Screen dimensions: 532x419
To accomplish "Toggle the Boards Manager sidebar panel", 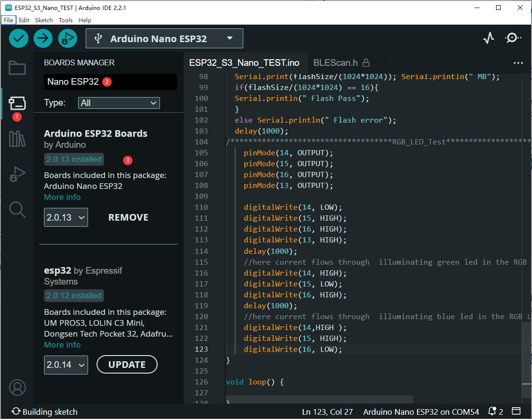I will pyautogui.click(x=17, y=103).
